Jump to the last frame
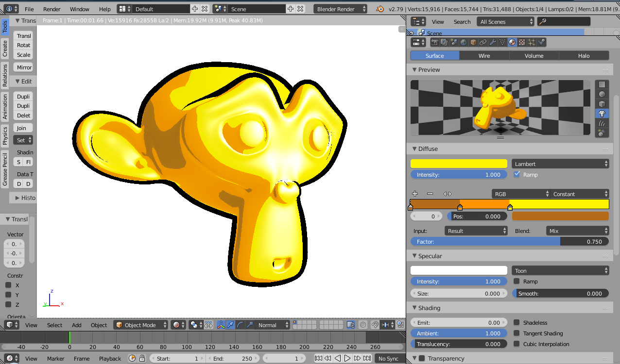The height and width of the screenshot is (364, 620). (x=367, y=358)
